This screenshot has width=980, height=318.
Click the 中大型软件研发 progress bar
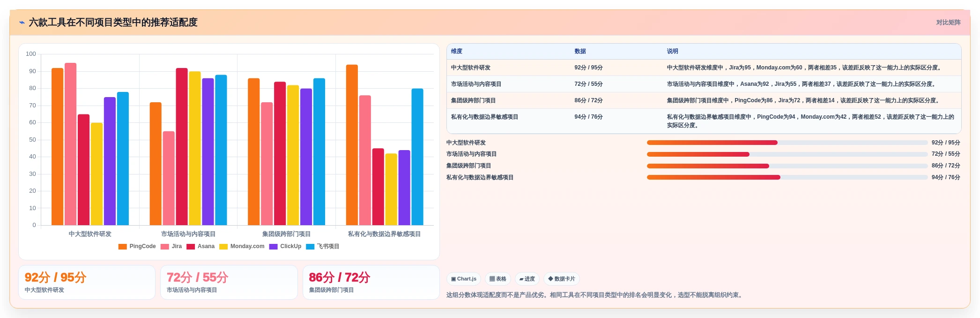[787, 143]
